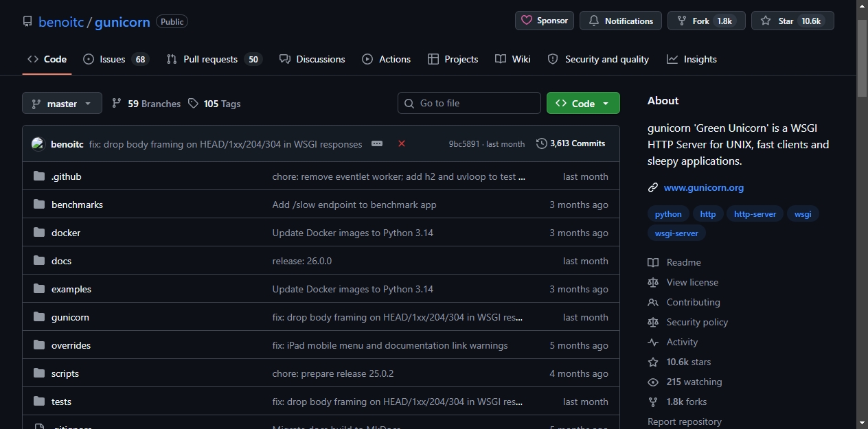Select the python topic tag
Viewport: 868px width, 429px height.
pyautogui.click(x=668, y=214)
